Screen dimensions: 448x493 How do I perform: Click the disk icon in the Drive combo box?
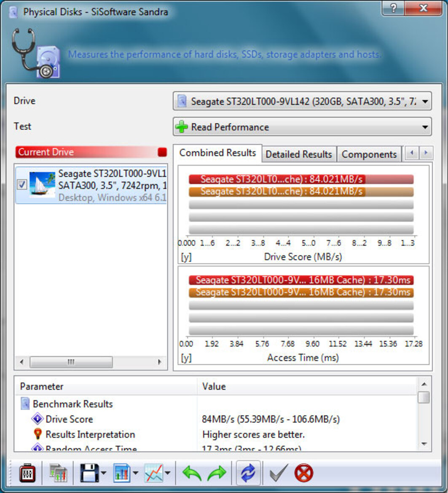[x=182, y=101]
